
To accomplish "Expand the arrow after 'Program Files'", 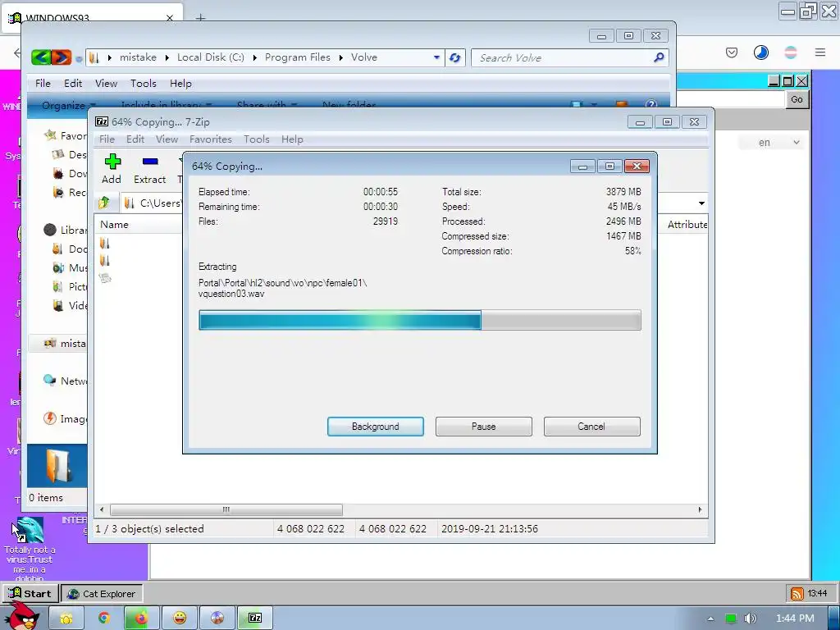I will tap(340, 58).
